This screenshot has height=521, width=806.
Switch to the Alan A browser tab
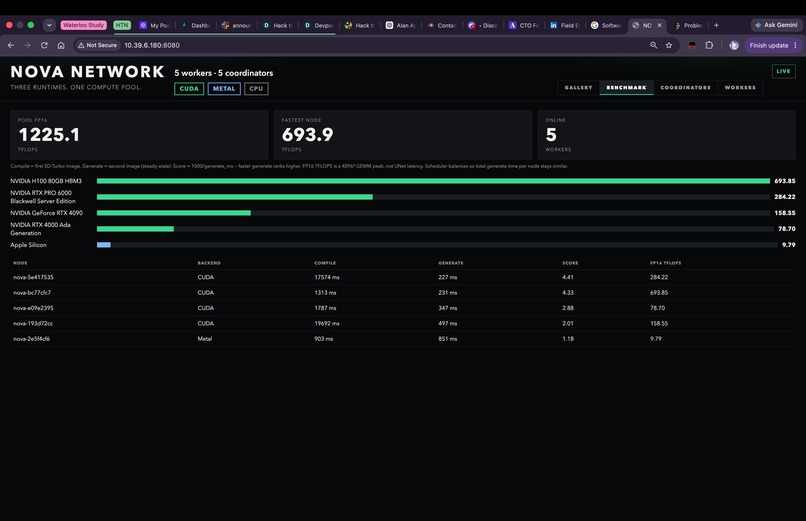[x=401, y=25]
